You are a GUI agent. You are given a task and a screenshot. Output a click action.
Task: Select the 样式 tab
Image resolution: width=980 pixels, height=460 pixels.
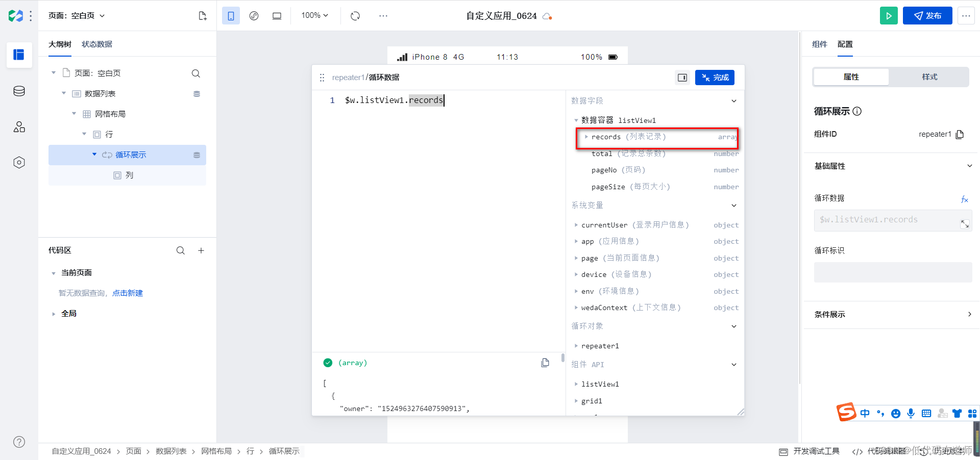click(929, 77)
